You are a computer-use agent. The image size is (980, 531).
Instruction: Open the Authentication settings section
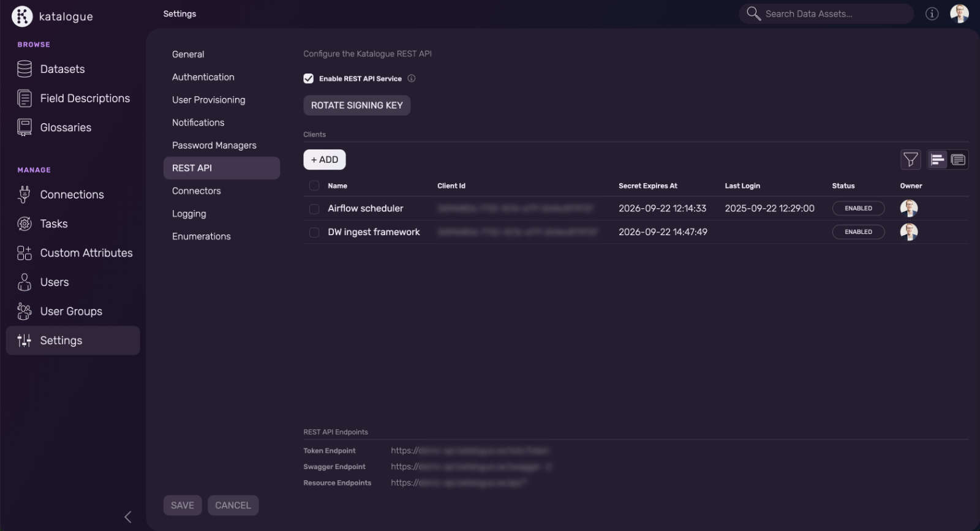click(203, 77)
